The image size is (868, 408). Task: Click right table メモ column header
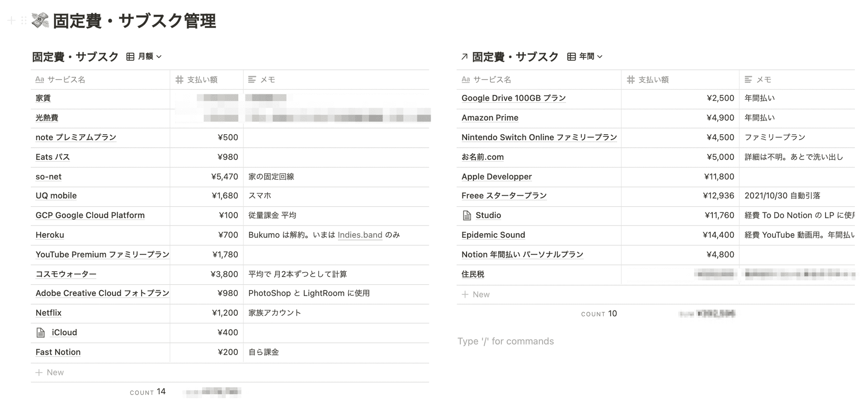tap(797, 80)
